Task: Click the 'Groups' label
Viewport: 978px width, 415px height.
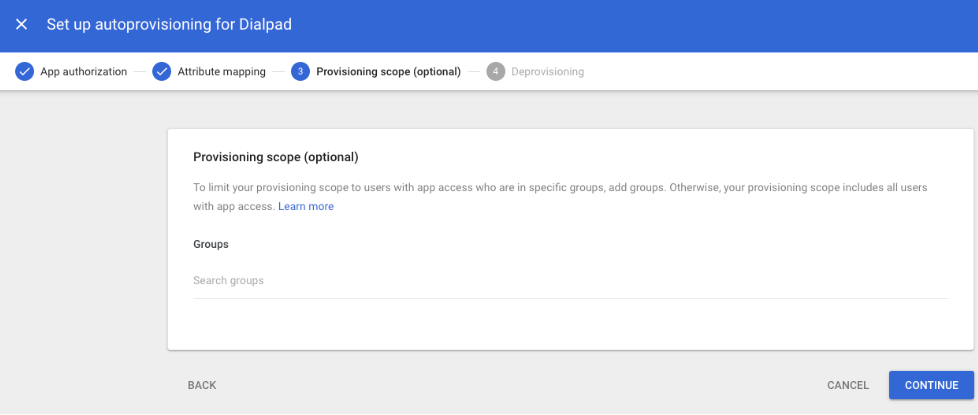Action: coord(211,244)
